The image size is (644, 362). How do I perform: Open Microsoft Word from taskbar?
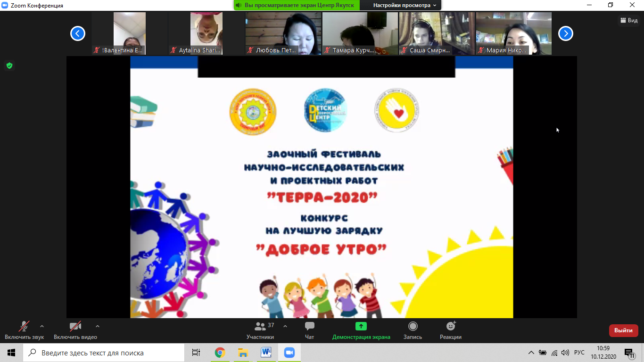(266, 353)
